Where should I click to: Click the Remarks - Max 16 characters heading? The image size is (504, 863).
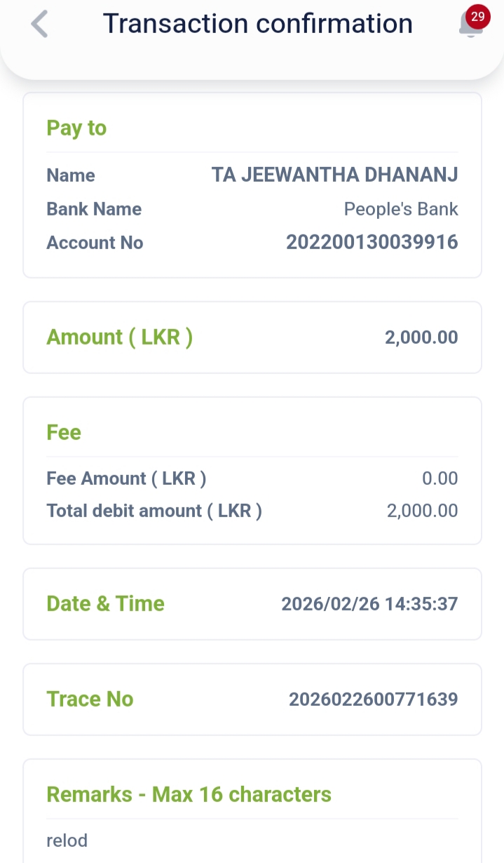coord(189,795)
